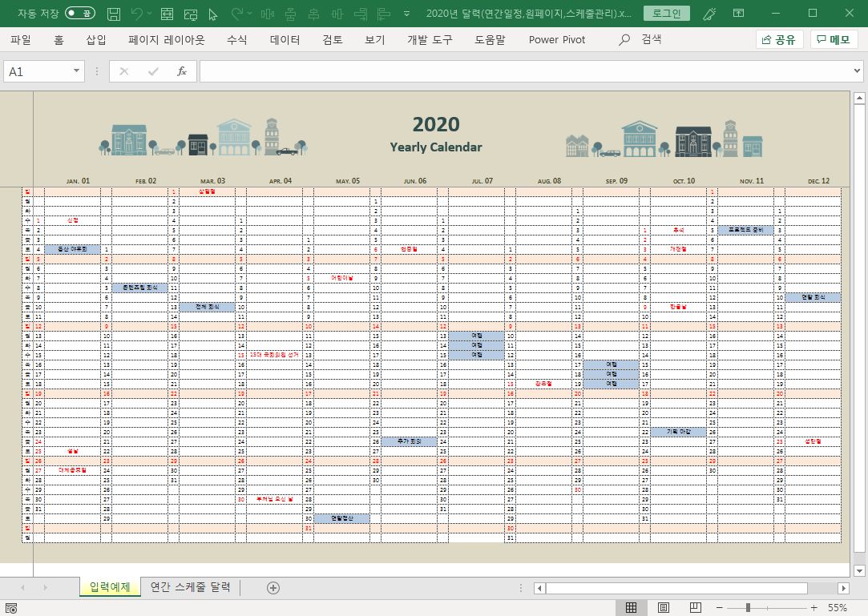Open the Name Box dropdown arrow
Image resolution: width=868 pixels, height=616 pixels.
pos(77,71)
